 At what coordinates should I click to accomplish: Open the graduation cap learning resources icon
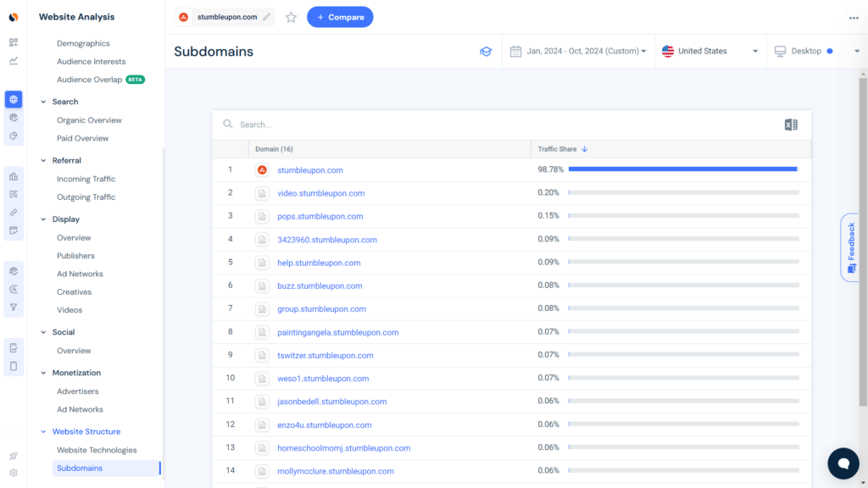pyautogui.click(x=485, y=52)
